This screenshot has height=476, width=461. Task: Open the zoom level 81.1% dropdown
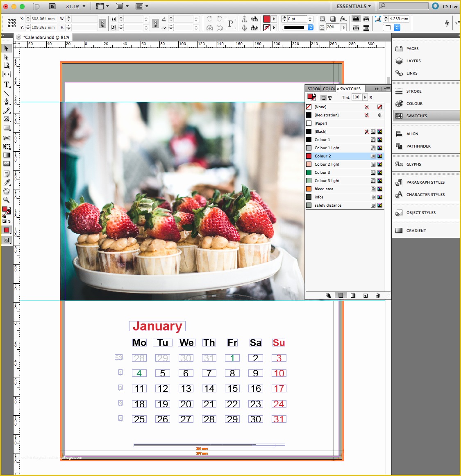[84, 7]
